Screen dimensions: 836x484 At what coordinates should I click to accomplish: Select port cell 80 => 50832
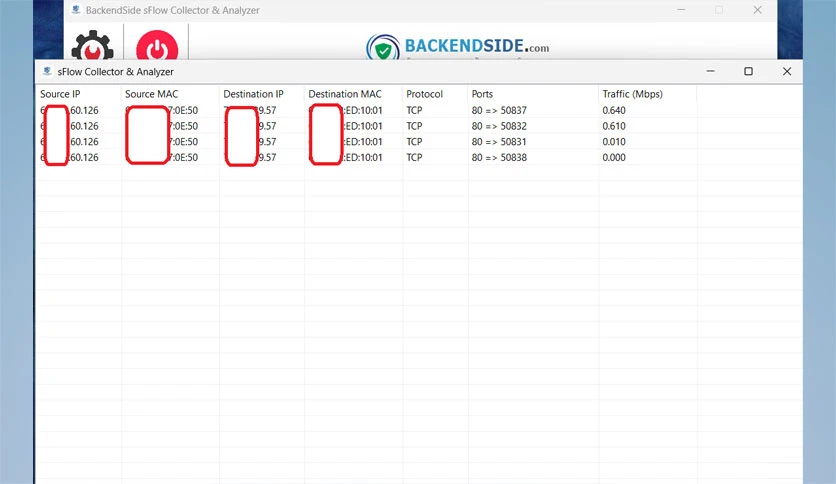499,126
